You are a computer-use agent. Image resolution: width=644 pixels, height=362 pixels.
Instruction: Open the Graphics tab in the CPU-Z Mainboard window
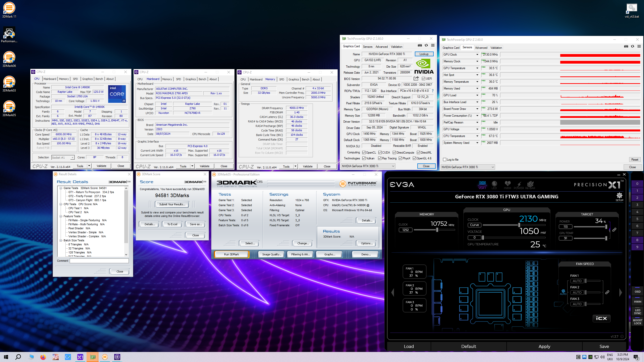tap(190, 79)
